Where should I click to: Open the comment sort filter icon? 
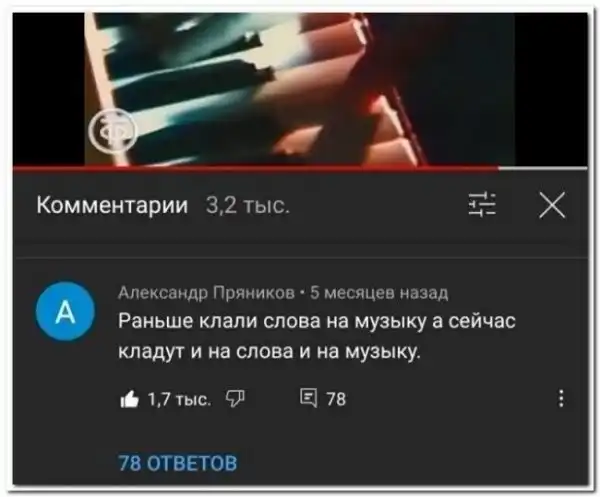[x=483, y=205]
